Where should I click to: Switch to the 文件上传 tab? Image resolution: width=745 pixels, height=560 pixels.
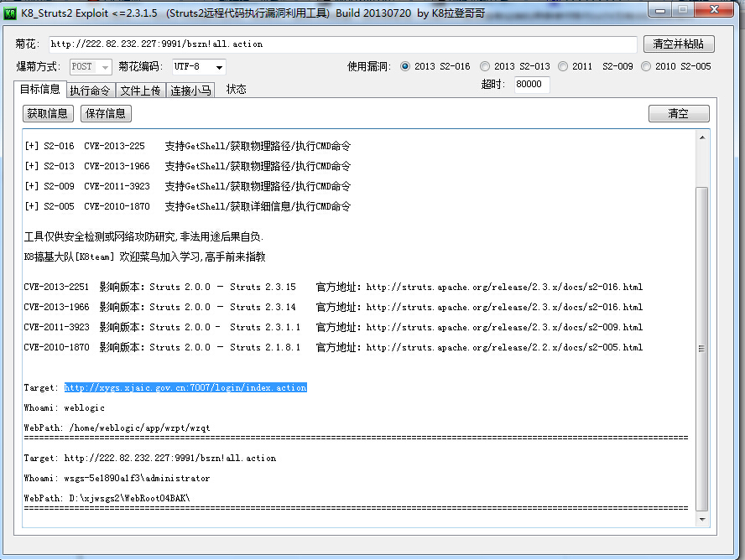click(x=141, y=91)
